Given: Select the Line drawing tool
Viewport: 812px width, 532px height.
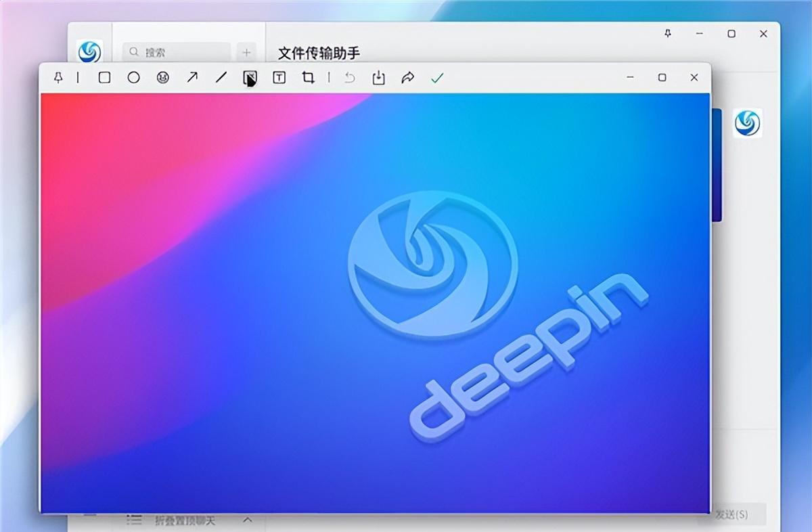Looking at the screenshot, I should point(221,78).
